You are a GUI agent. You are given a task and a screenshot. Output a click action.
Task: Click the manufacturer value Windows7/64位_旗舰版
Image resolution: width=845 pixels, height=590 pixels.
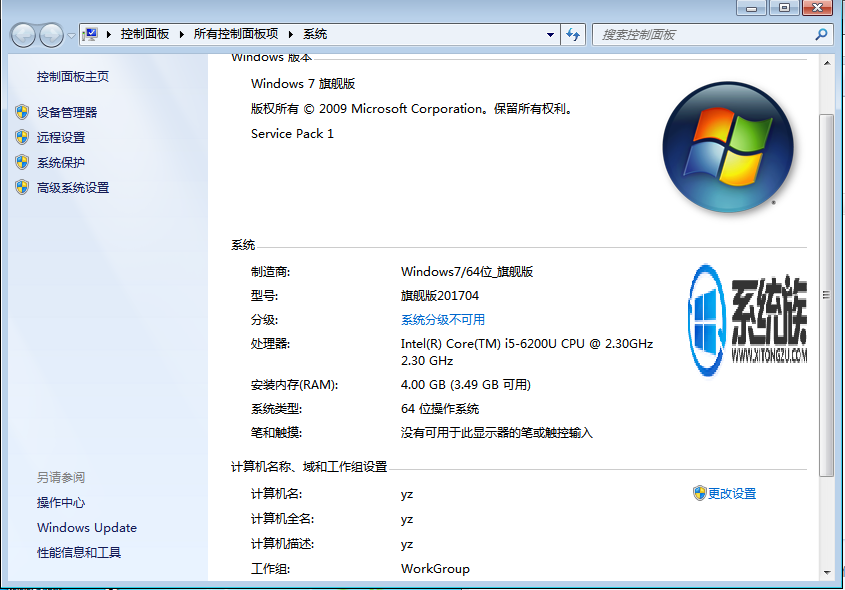coord(467,272)
